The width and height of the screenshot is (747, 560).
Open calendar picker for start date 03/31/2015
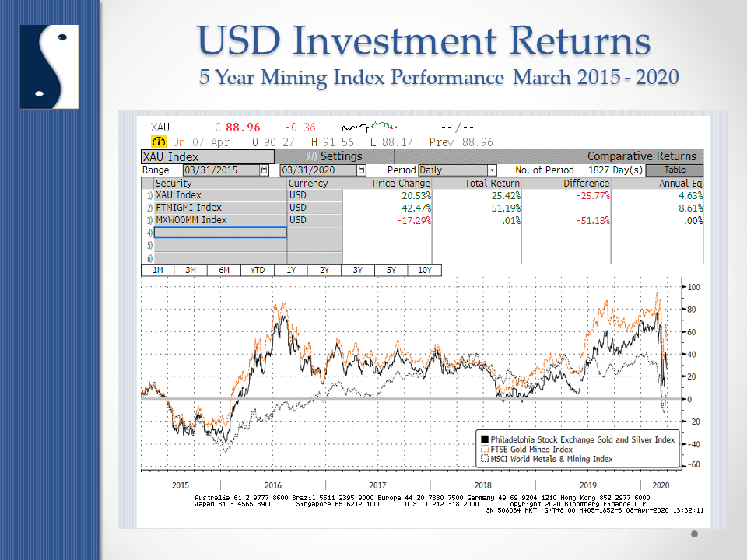(x=265, y=170)
